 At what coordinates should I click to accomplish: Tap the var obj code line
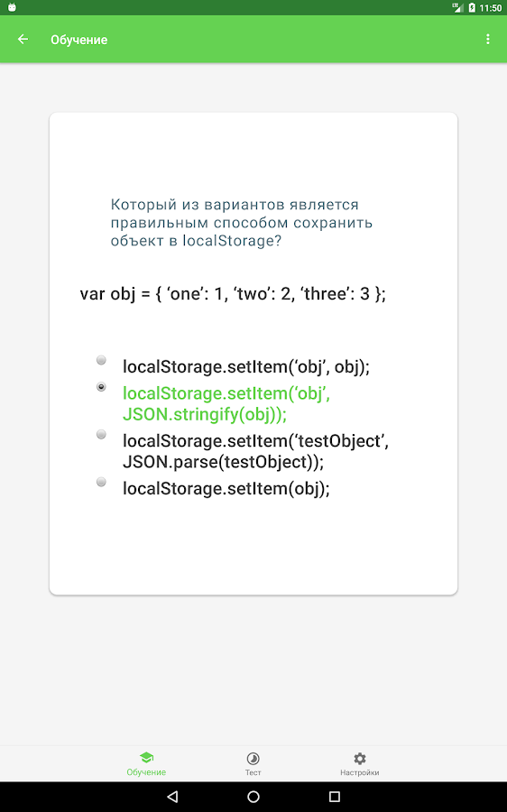[233, 294]
